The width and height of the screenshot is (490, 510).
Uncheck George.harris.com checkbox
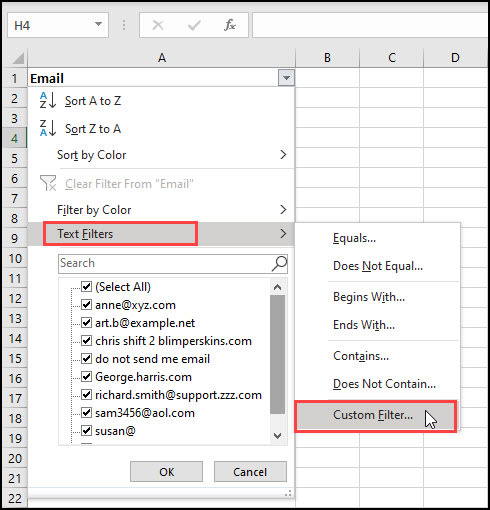86,377
